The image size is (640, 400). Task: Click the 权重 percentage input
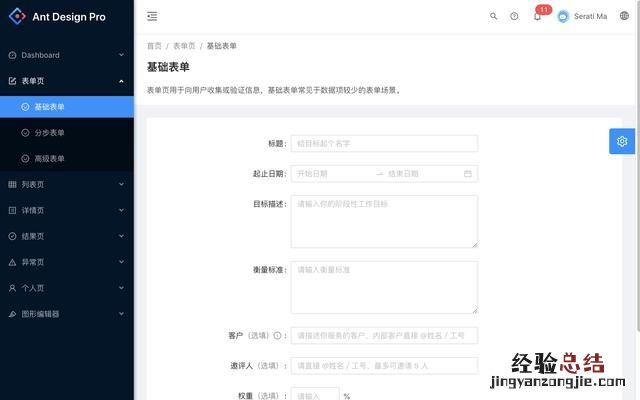tap(315, 394)
